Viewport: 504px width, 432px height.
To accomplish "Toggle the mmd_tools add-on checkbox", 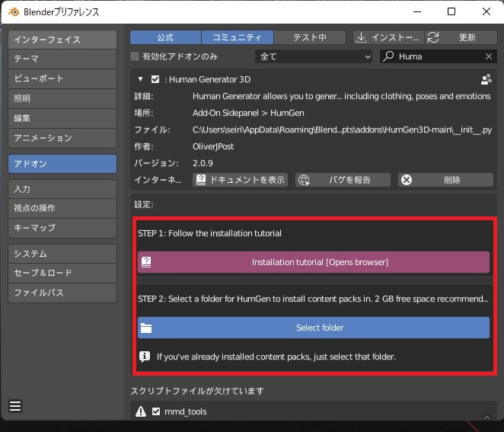I will tap(156, 411).
